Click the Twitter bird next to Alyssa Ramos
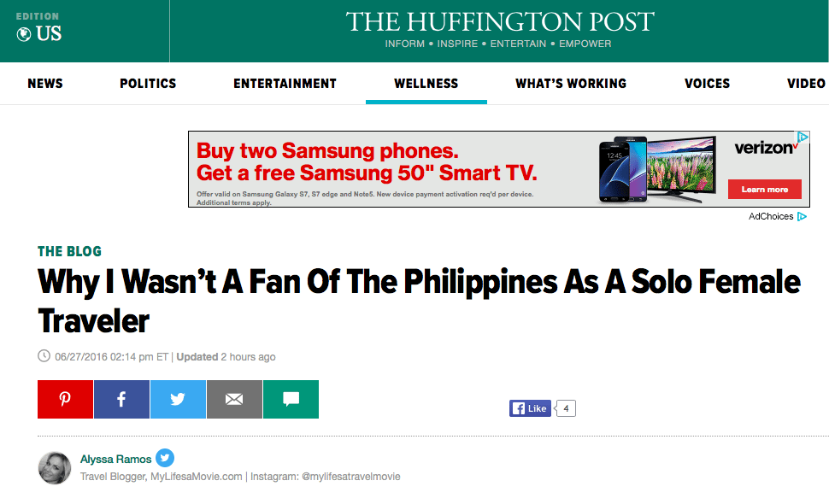 click(x=164, y=459)
